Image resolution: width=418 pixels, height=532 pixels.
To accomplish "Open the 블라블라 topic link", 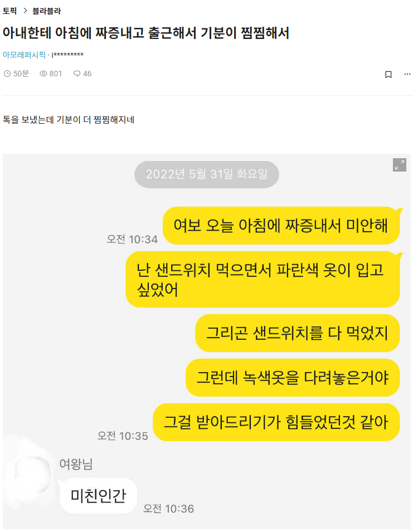I will [46, 11].
